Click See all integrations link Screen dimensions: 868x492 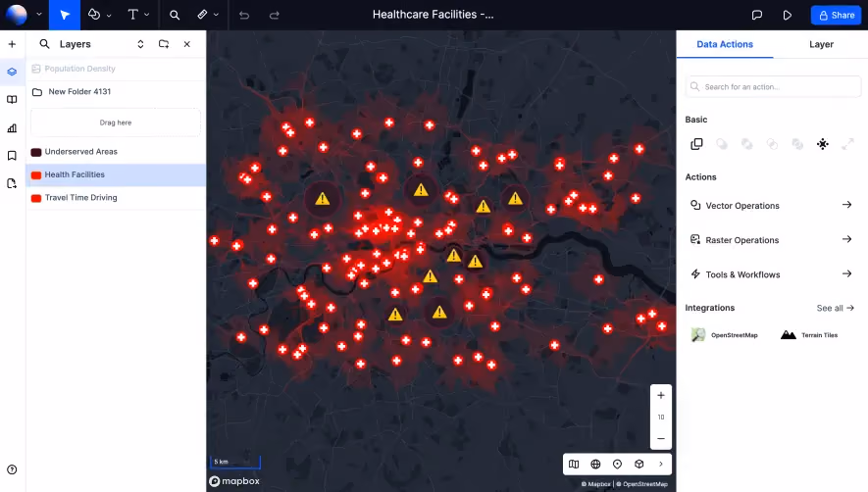(836, 308)
